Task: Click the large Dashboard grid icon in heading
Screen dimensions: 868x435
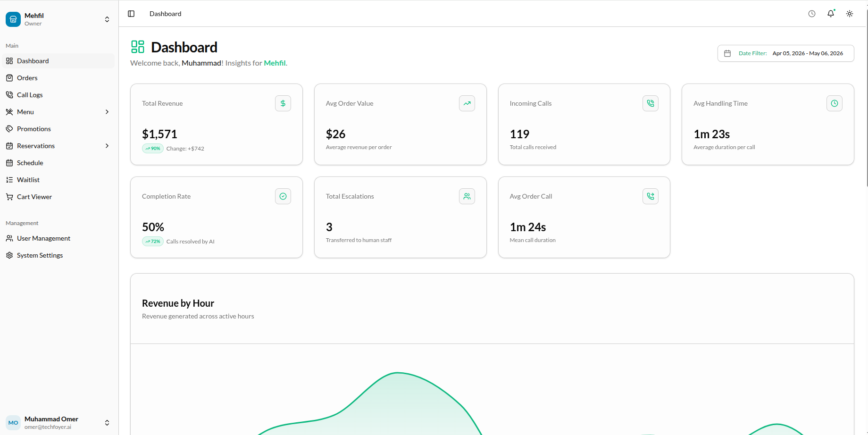Action: click(x=138, y=47)
